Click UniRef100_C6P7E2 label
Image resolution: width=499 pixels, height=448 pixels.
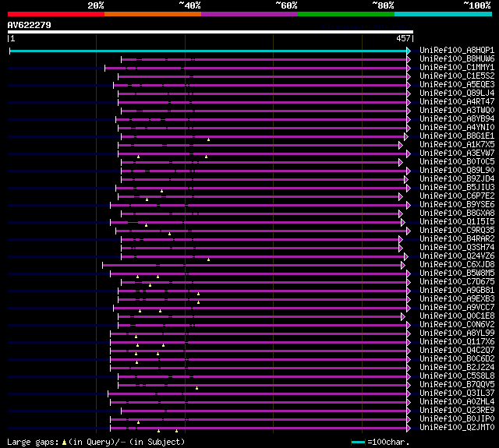pyautogui.click(x=457, y=196)
